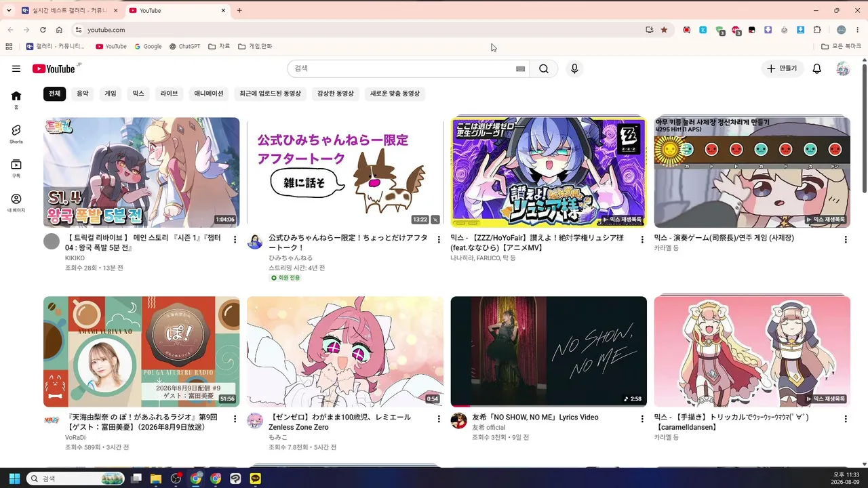Open the Windows Start menu
The width and height of the screenshot is (868, 488).
coord(14,479)
